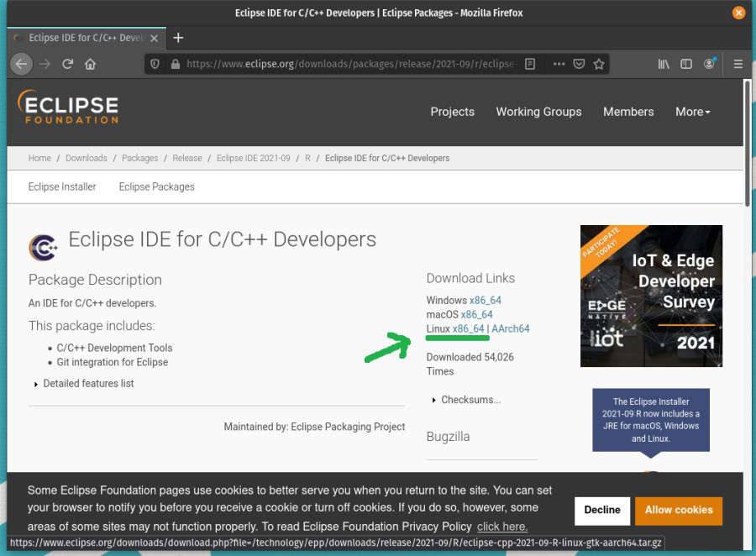The width and height of the screenshot is (756, 556).
Task: Download Linux x86_64 package
Action: 468,329
